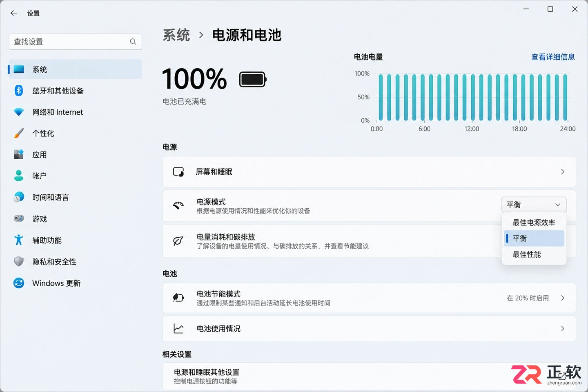Image resolution: width=588 pixels, height=392 pixels.
Task: Expand 屏幕和睡眠 with its chevron
Action: (x=563, y=172)
